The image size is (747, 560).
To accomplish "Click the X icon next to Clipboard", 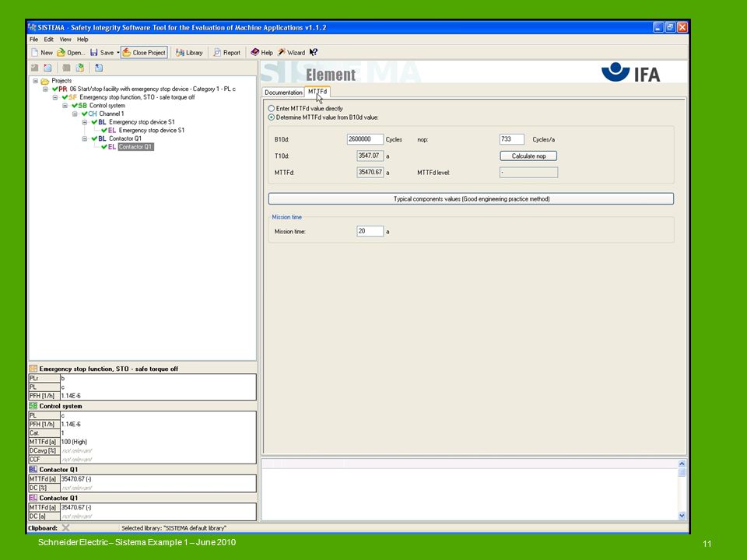I will click(65, 527).
